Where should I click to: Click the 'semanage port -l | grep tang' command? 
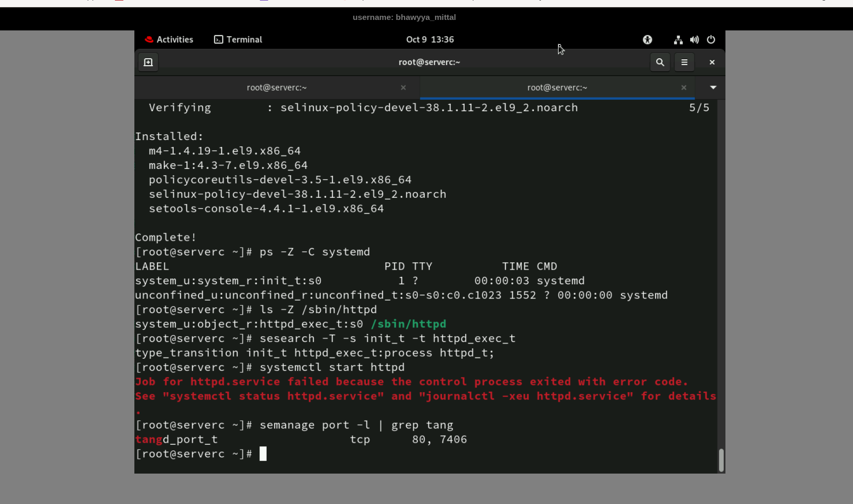(x=356, y=425)
